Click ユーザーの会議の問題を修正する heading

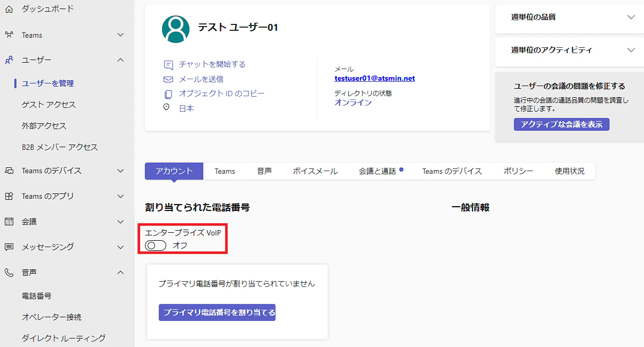[570, 86]
